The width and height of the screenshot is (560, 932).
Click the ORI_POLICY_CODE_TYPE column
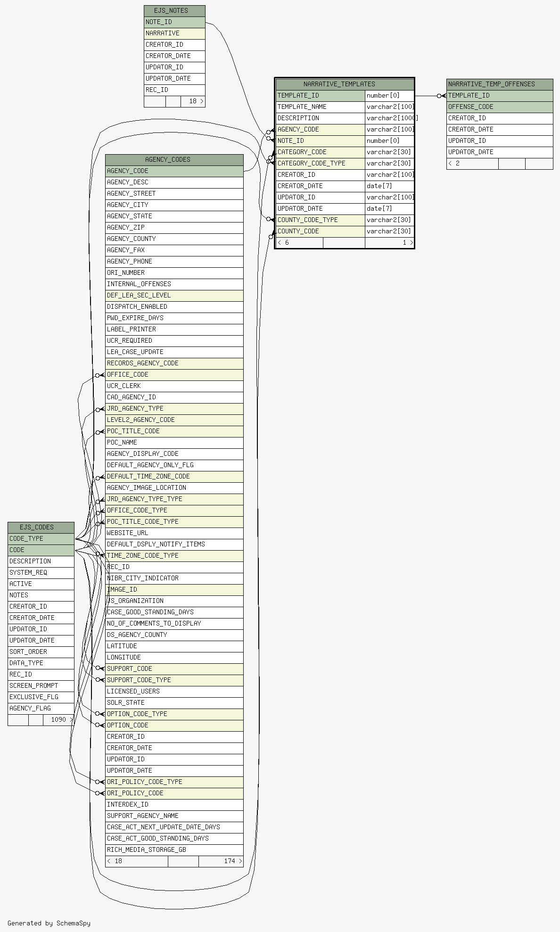(x=174, y=782)
